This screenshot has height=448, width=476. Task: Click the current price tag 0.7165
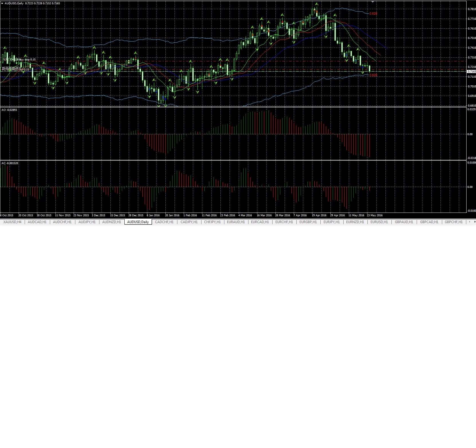point(472,72)
